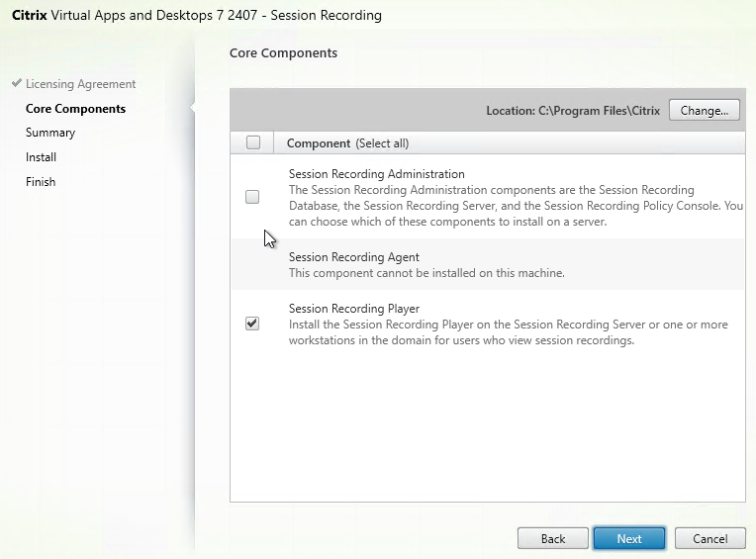Click the Session Recording Player description text
This screenshot has height=559, width=756.
[509, 332]
